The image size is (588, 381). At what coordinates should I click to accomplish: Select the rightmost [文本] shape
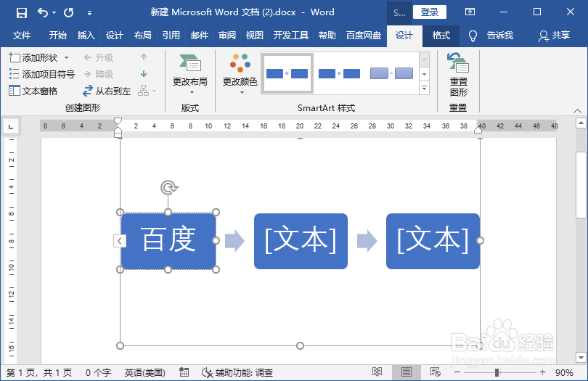(x=433, y=241)
